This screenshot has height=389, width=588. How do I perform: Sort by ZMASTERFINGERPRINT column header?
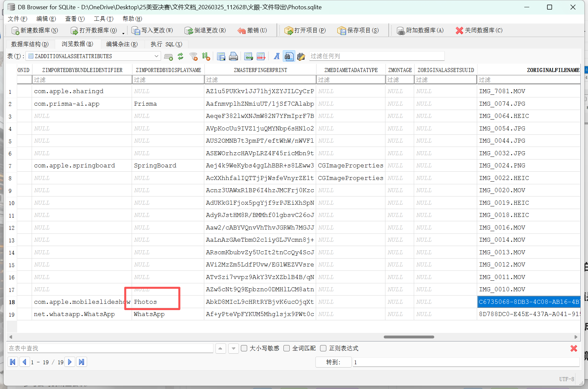tap(260, 70)
